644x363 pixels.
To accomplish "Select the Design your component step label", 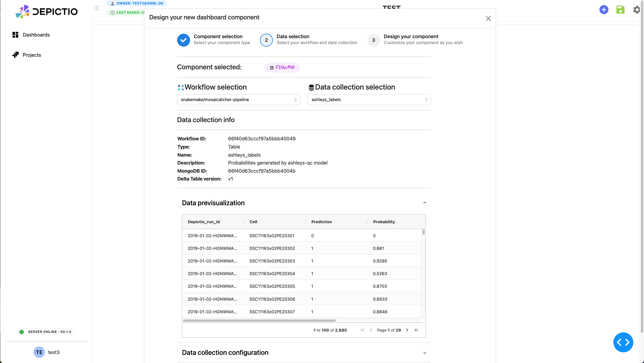I will point(411,36).
